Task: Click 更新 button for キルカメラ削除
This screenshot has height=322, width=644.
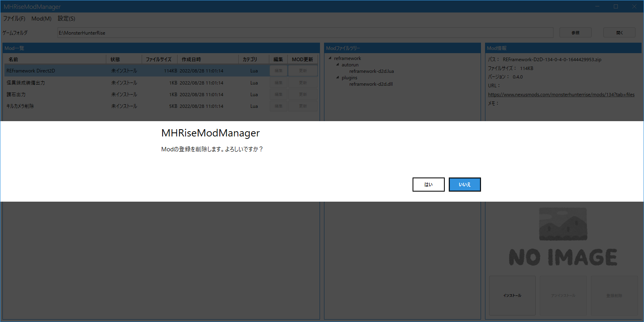Action: point(303,106)
